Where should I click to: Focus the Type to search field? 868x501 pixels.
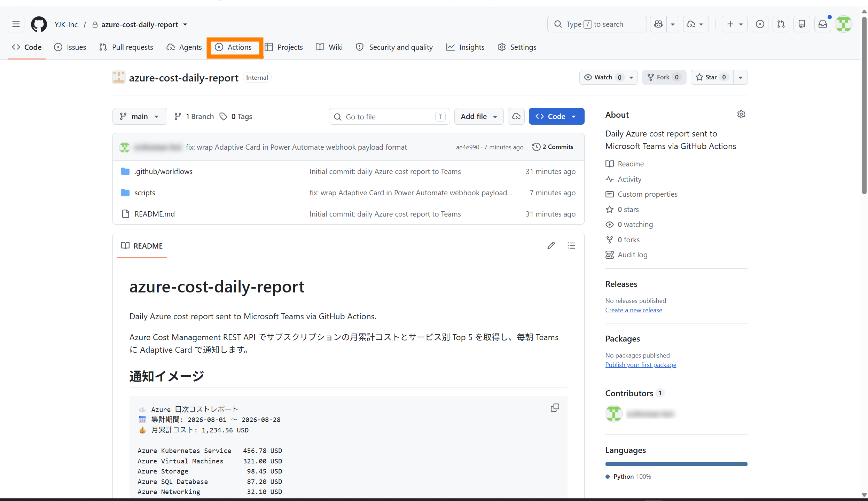597,24
